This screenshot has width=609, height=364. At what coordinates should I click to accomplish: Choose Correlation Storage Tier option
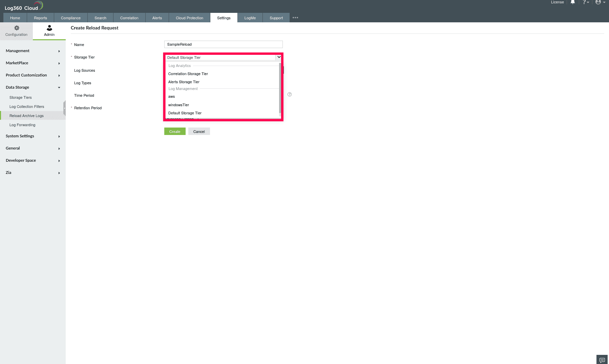(222, 74)
